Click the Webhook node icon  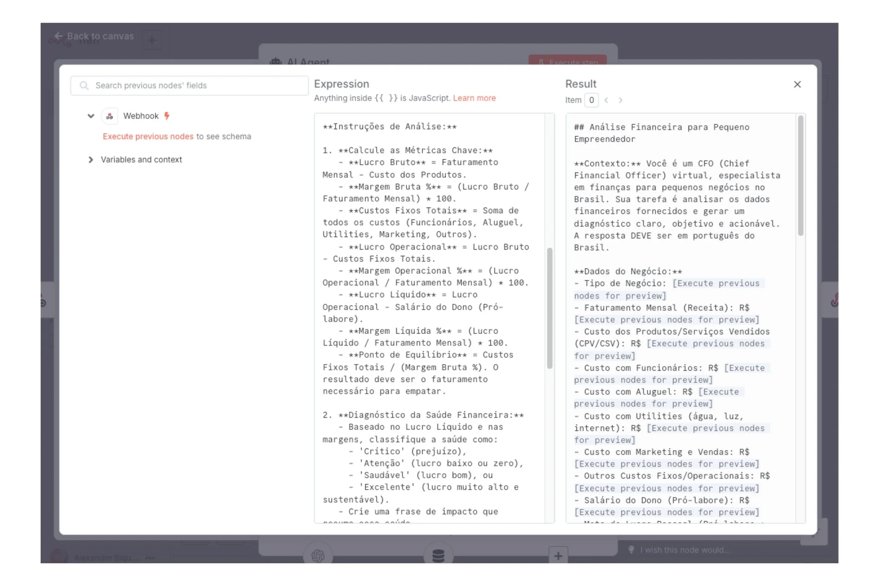coord(109,116)
